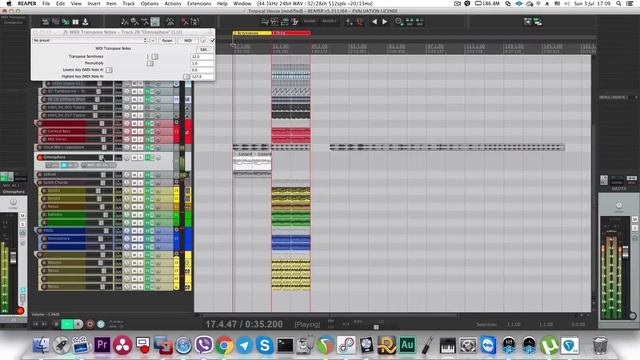Collapse the PADS folder track
640x360 pixels.
tap(177, 230)
